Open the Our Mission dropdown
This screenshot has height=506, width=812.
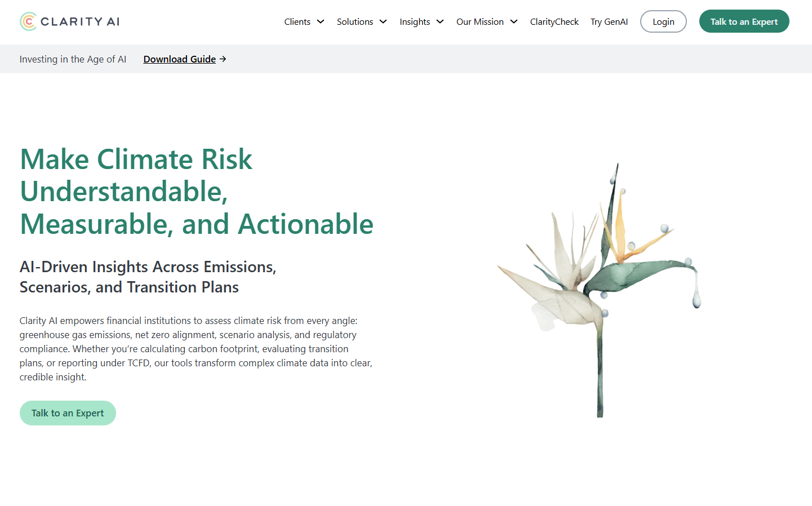(480, 21)
